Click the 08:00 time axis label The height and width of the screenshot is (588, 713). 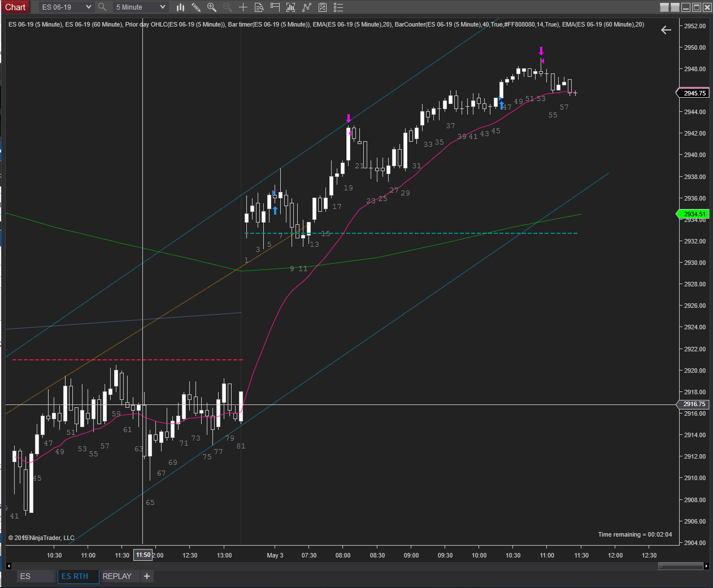tap(343, 555)
